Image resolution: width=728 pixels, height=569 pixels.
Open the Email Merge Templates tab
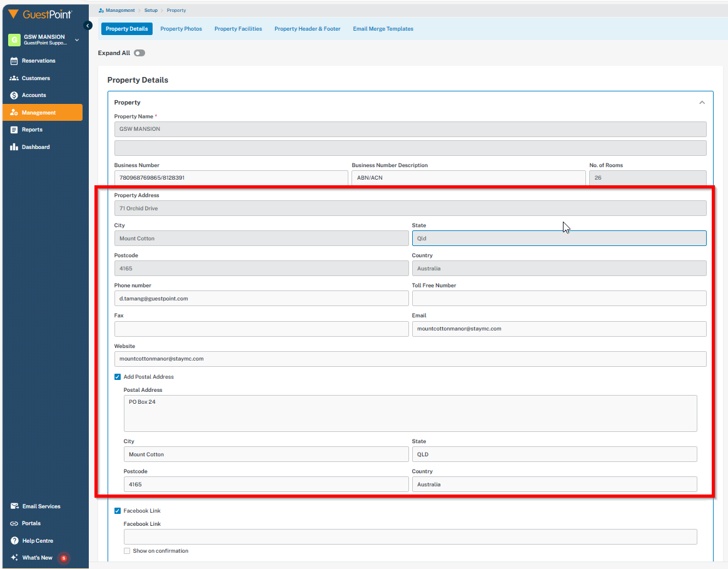(x=383, y=29)
